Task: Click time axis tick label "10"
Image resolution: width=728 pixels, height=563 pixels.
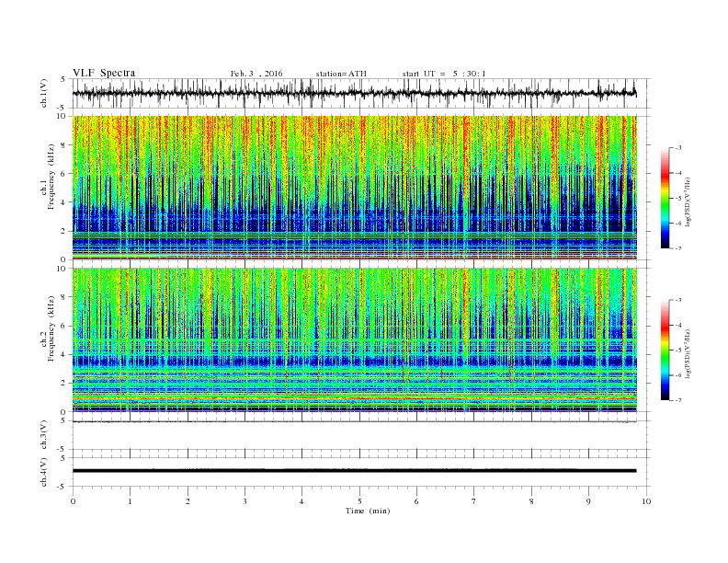Action: (x=646, y=501)
